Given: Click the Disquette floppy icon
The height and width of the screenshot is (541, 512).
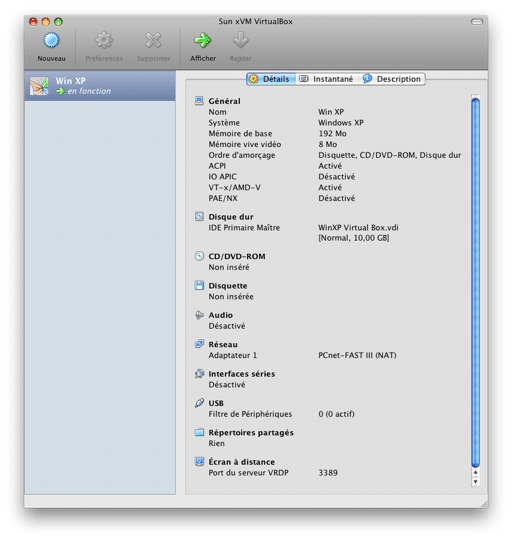Looking at the screenshot, I should coord(199,285).
